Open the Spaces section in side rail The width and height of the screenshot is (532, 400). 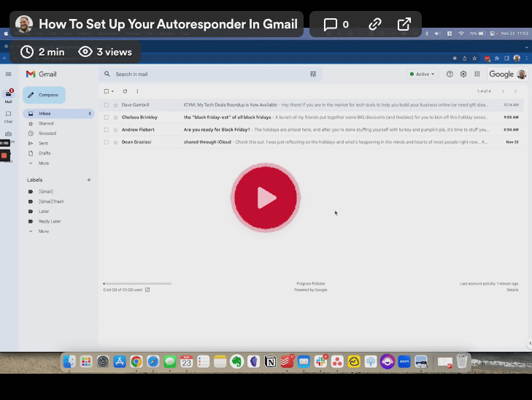pos(9,134)
